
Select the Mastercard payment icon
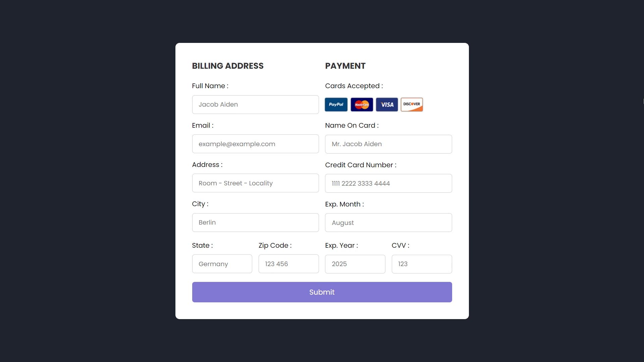pos(362,104)
